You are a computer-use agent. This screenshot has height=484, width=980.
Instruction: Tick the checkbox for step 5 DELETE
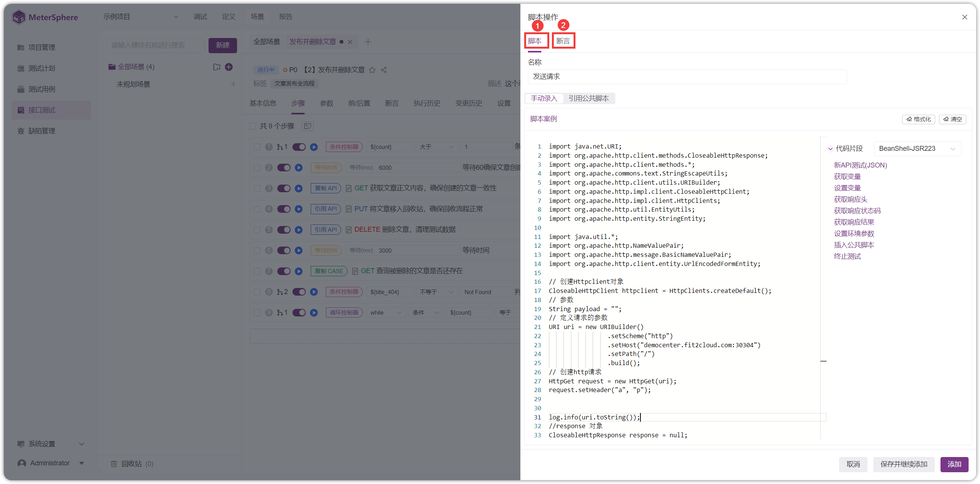click(x=257, y=230)
